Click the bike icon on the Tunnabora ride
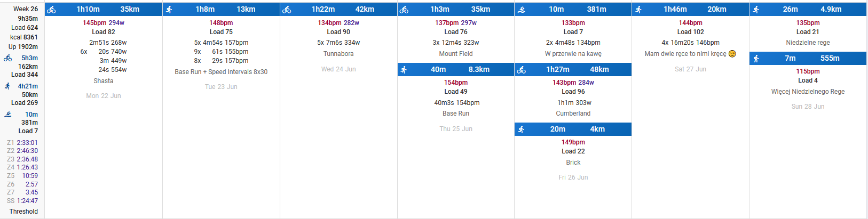Screen dimensions: 868x219 pos(287,10)
